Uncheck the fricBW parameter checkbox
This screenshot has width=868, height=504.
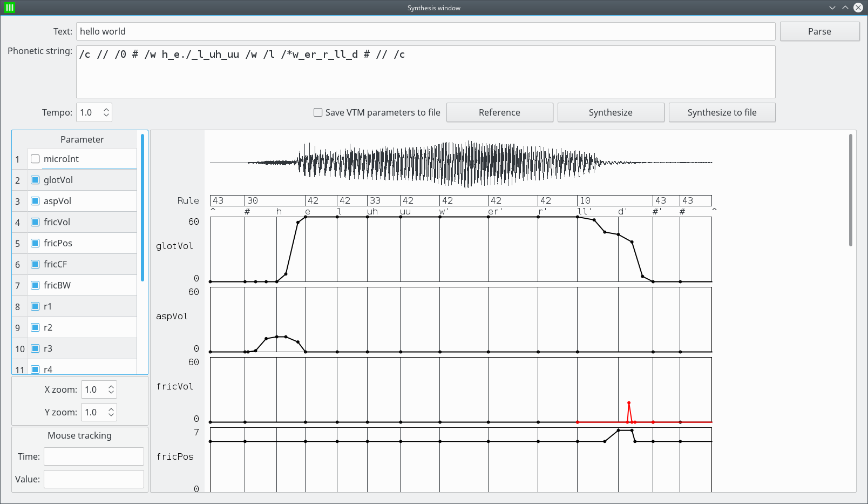35,285
